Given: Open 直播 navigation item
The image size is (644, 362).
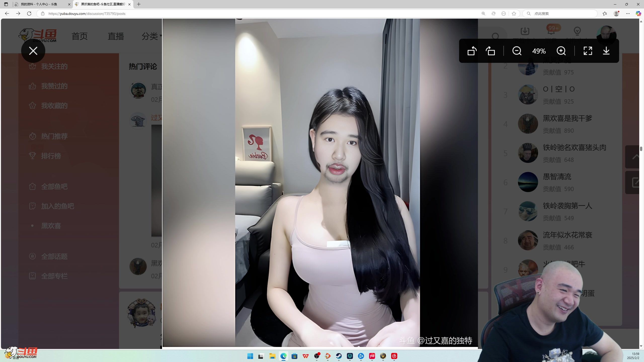Looking at the screenshot, I should 116,36.
